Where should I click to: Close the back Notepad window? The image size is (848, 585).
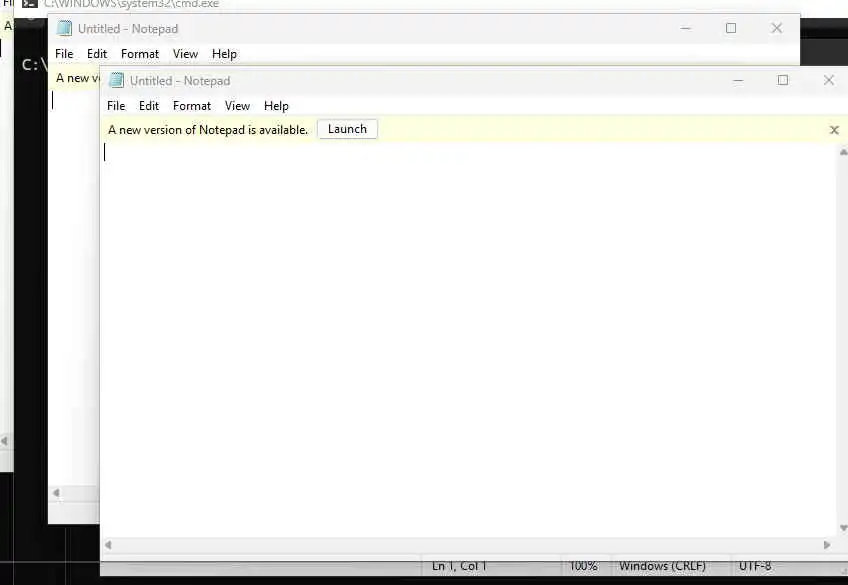click(x=777, y=28)
